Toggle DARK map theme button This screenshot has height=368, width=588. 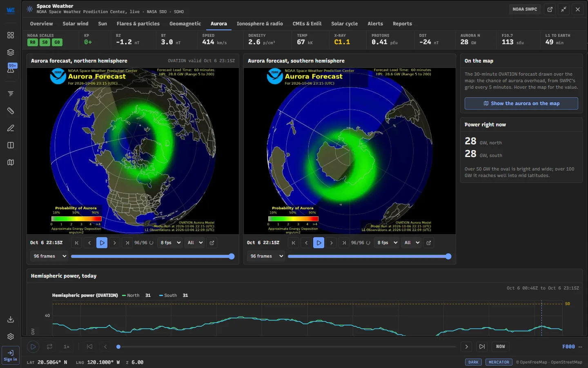pos(473,362)
